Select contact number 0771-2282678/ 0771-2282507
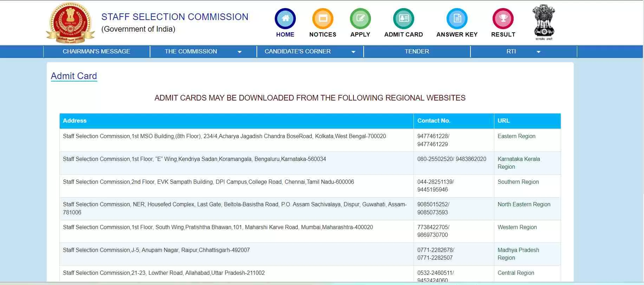 (x=436, y=254)
